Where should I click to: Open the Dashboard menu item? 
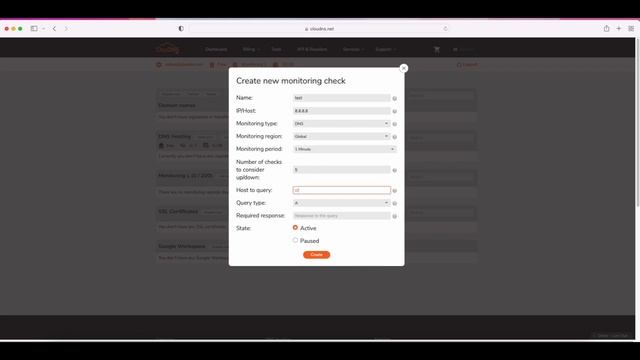216,49
